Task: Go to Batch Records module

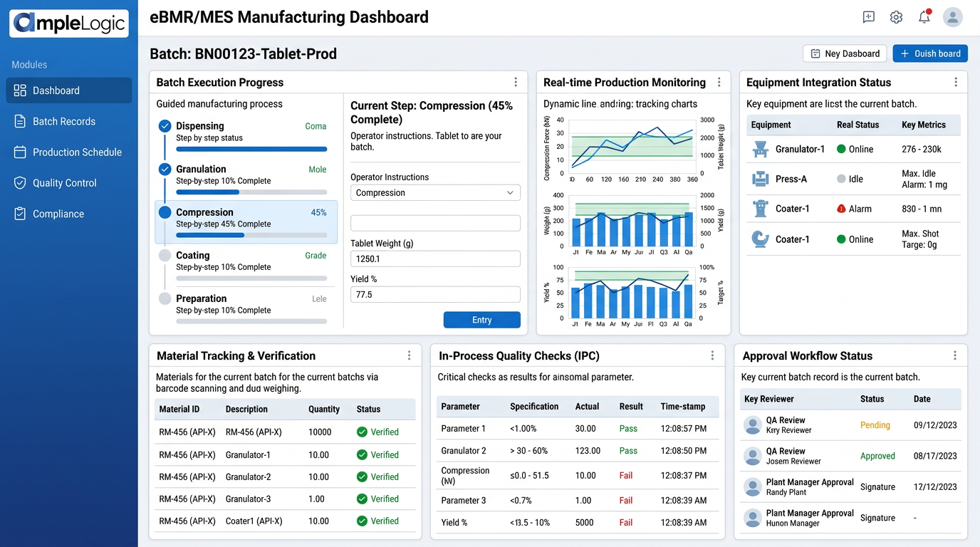Action: click(64, 122)
